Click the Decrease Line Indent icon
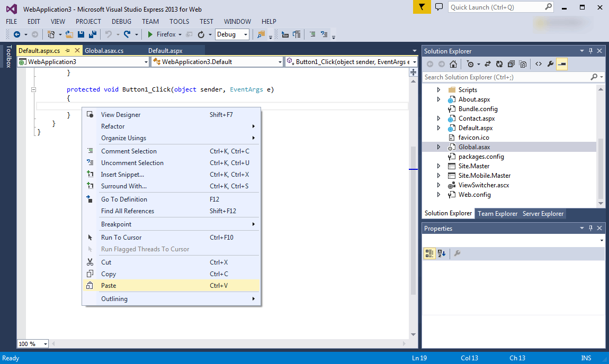The width and height of the screenshot is (609, 364). 285,34
